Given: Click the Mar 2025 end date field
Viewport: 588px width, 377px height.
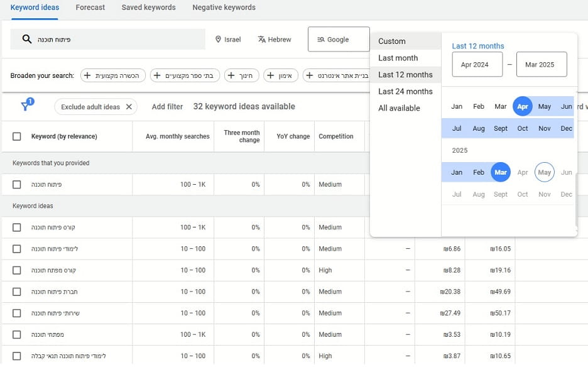Looking at the screenshot, I should coord(542,65).
